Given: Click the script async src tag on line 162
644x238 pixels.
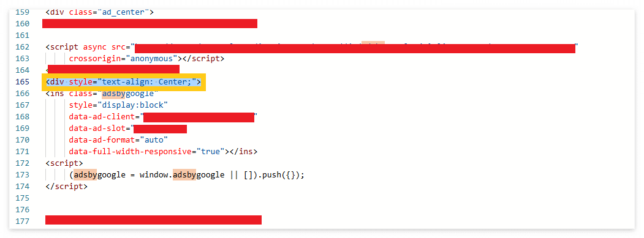Looking at the screenshot, I should pos(90,46).
